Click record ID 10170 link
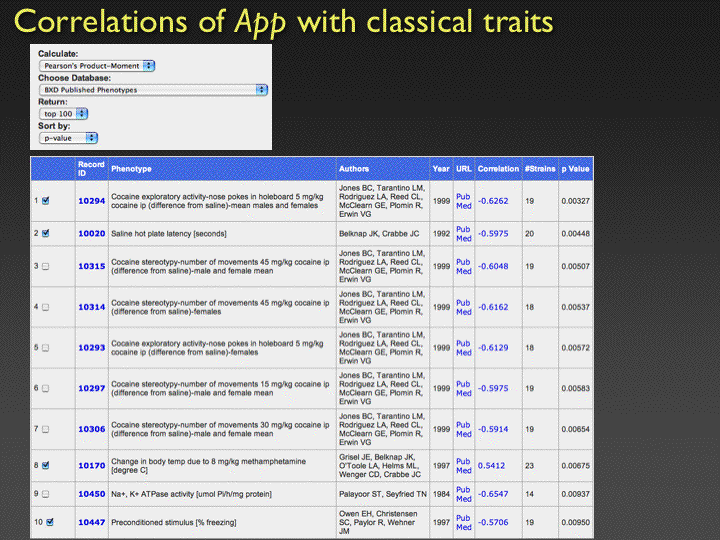 click(91, 465)
